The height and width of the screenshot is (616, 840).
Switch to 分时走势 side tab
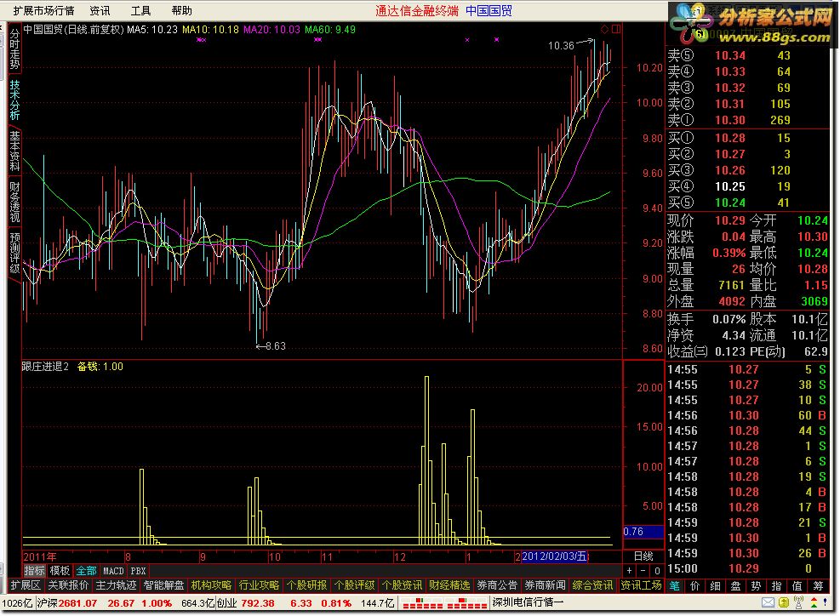[x=14, y=49]
